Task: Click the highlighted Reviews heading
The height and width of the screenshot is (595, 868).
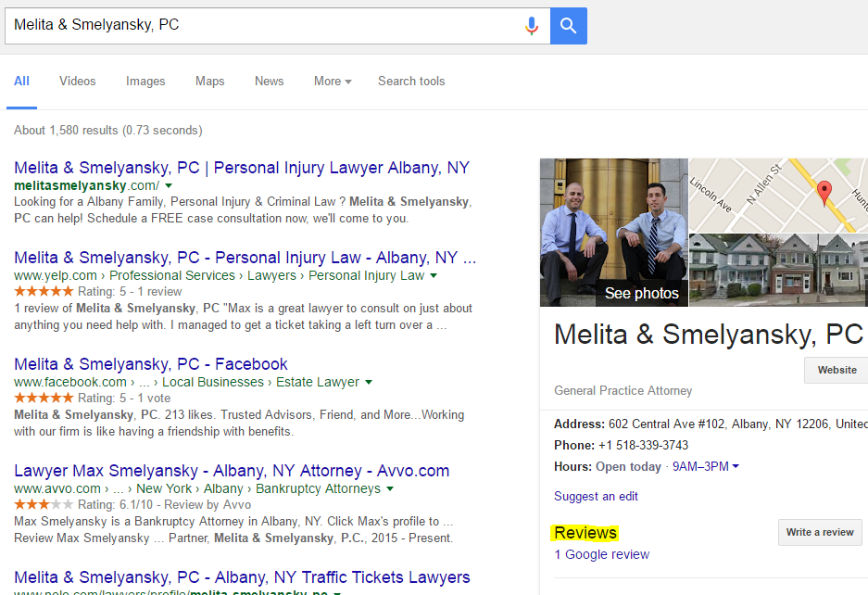Action: tap(585, 533)
